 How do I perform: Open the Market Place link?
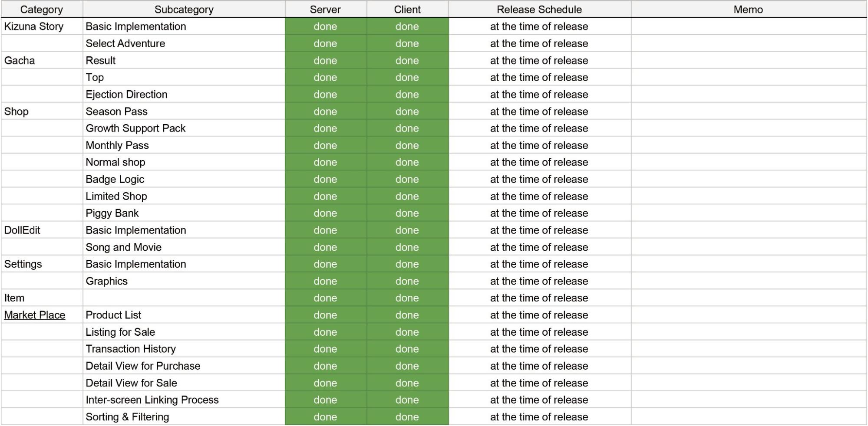point(35,315)
